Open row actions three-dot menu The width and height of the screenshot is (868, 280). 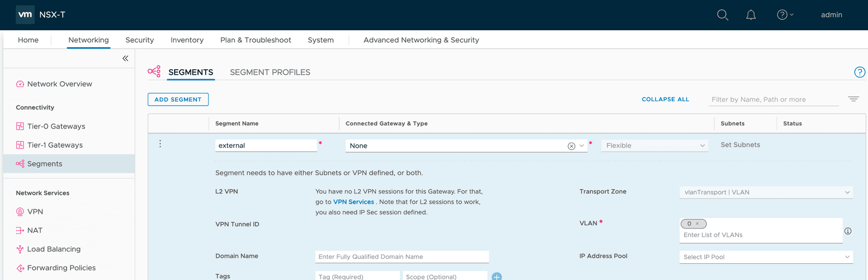[160, 144]
